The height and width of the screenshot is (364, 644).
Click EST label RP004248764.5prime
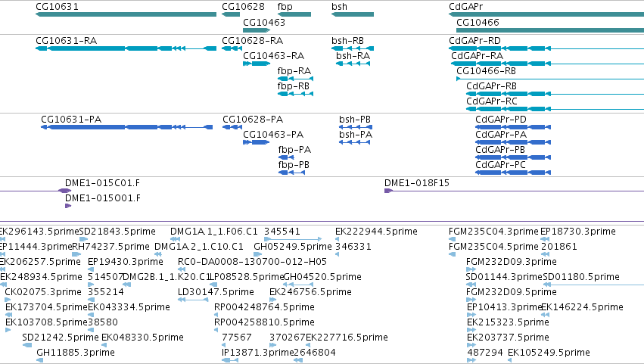coord(265,307)
